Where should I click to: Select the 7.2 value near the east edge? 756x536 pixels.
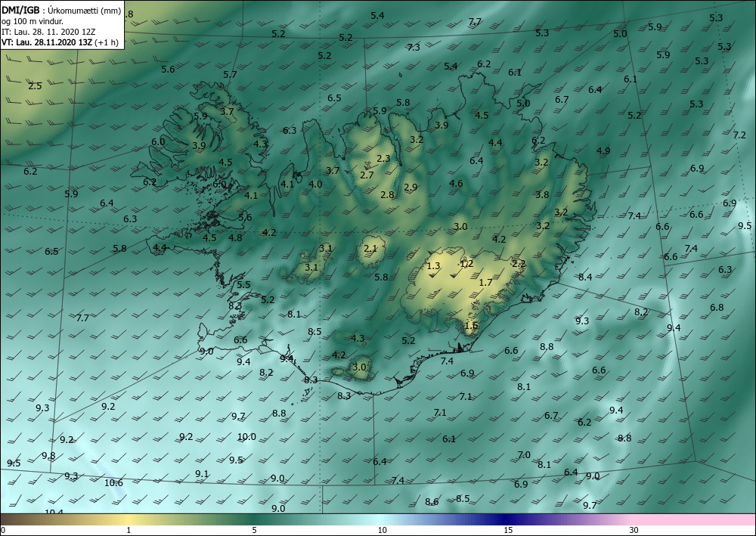click(739, 135)
